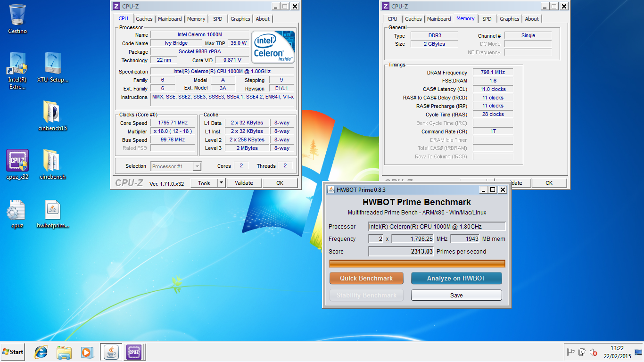Click the taskbar clock showing 13:22
Image resolution: width=644 pixels, height=362 pixels.
tap(617, 352)
